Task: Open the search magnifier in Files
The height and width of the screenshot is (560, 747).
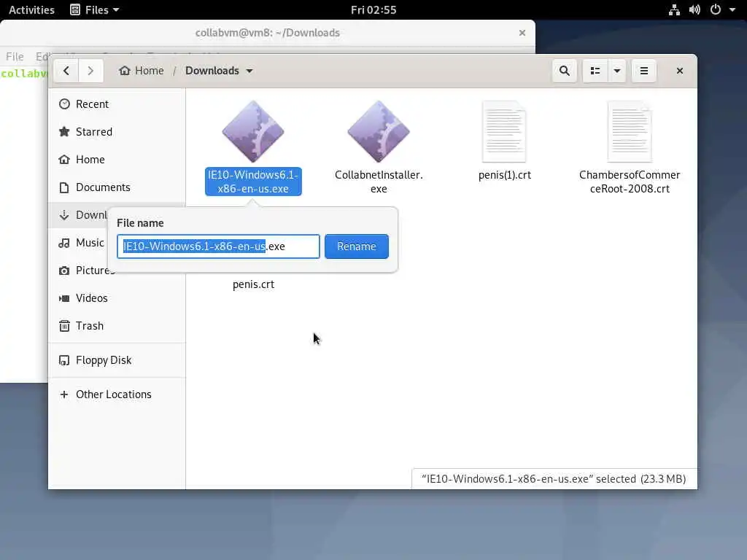Action: click(565, 71)
